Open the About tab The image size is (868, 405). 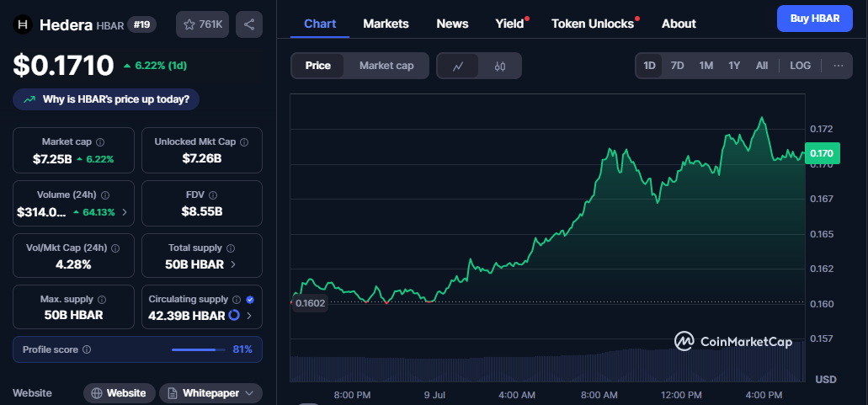pyautogui.click(x=679, y=24)
